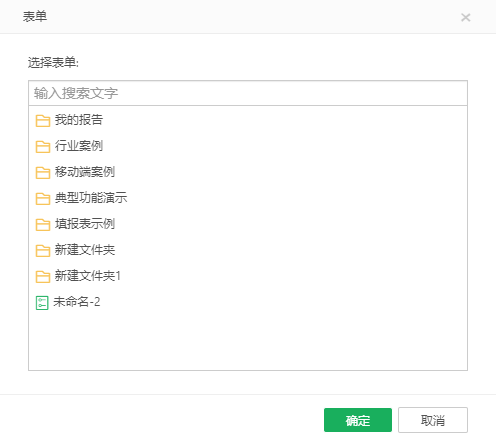Click the folder icon next to 新建文件夹
Screen dimensions: 496x443
point(43,251)
